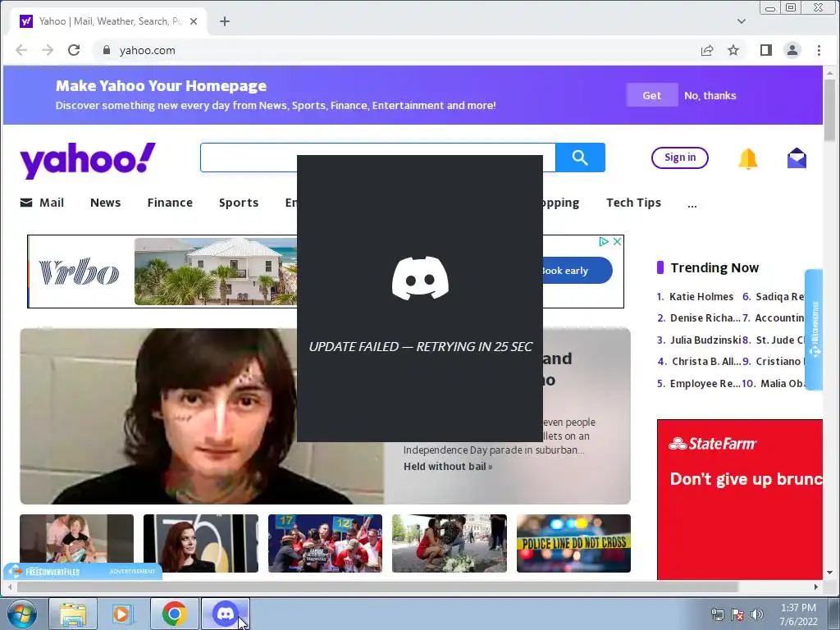Click the scrollbar down arrow
Screen dimensions: 840x630
point(830,573)
